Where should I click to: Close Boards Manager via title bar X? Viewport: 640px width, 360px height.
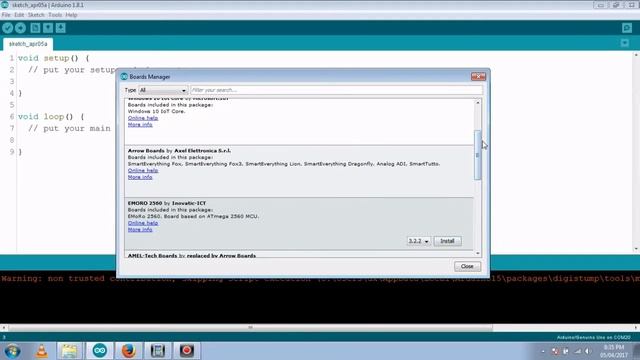[x=478, y=76]
